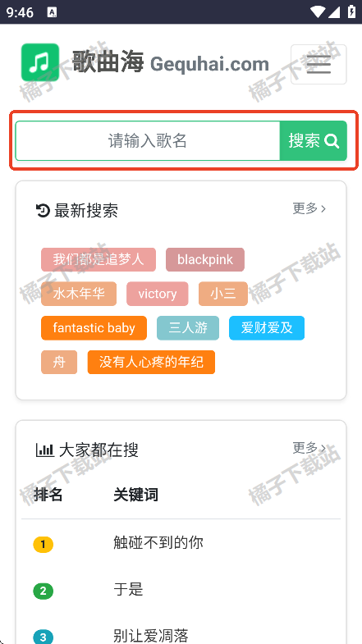Select the fantastic baby tag
Viewport: 362px width, 644px height.
[x=94, y=328]
